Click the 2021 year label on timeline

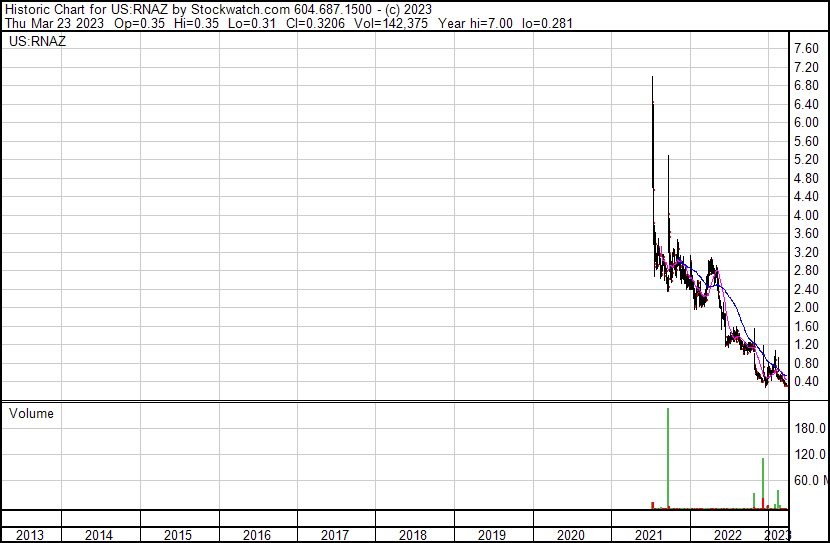[x=650, y=535]
